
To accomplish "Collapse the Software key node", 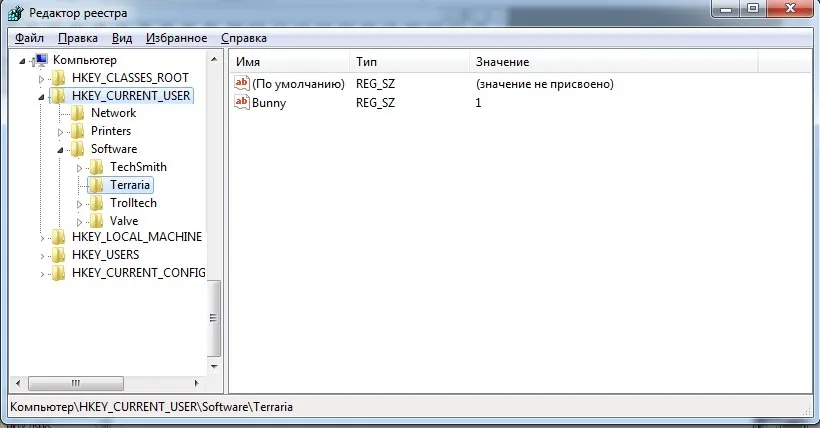I will point(60,150).
